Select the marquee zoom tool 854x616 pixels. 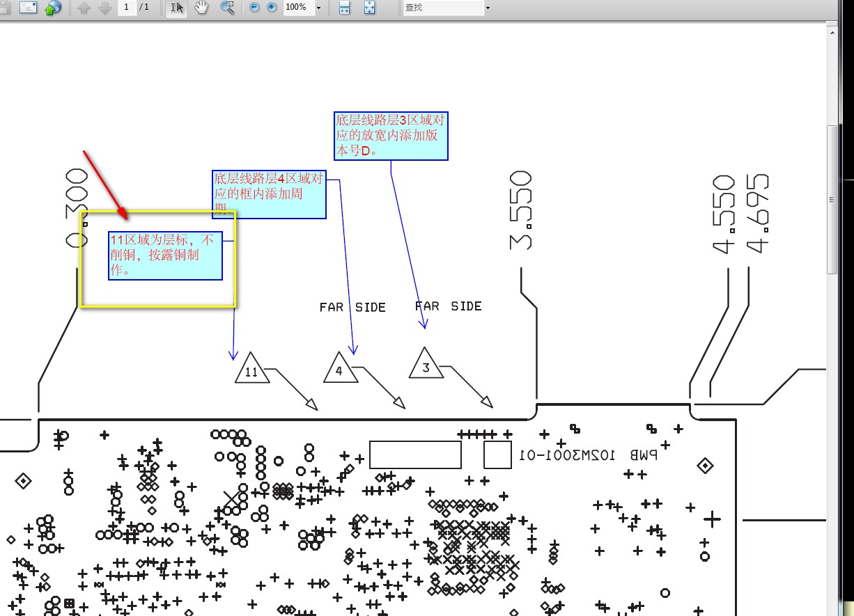pyautogui.click(x=227, y=8)
